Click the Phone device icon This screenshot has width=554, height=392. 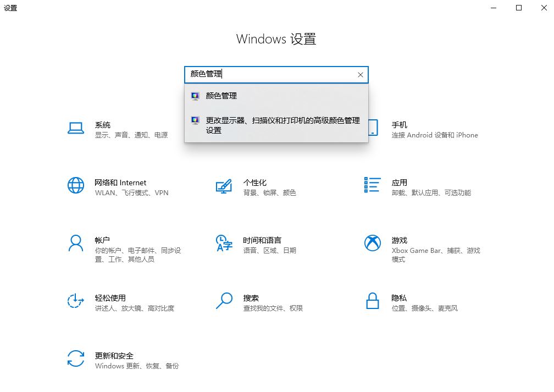373,128
